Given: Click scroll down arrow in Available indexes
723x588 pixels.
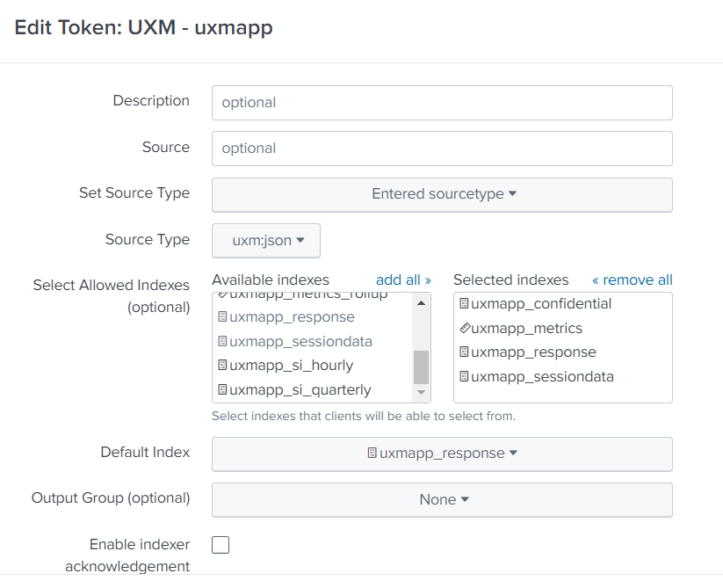Looking at the screenshot, I should 422,393.
